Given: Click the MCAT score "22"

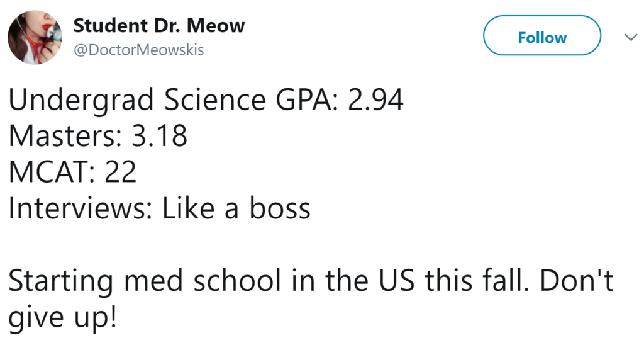Looking at the screenshot, I should click(121, 172).
